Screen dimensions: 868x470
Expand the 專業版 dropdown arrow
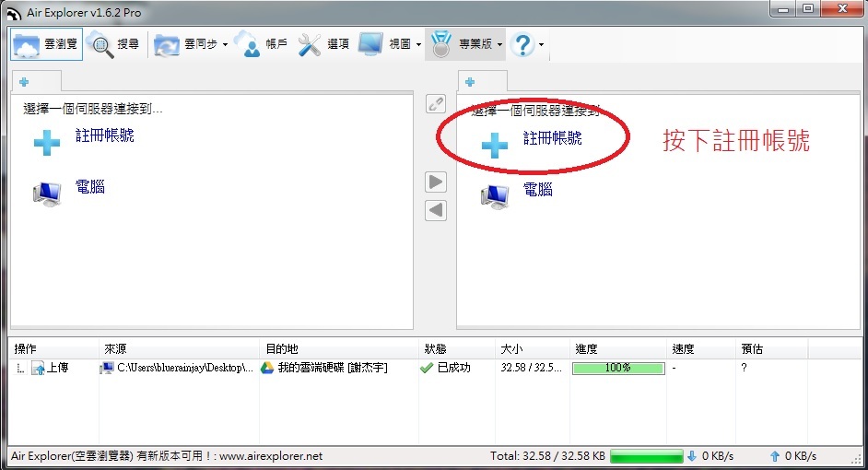pyautogui.click(x=499, y=44)
